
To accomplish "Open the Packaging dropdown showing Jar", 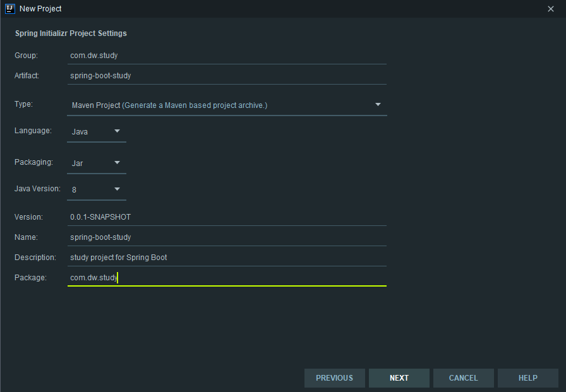I will point(96,163).
